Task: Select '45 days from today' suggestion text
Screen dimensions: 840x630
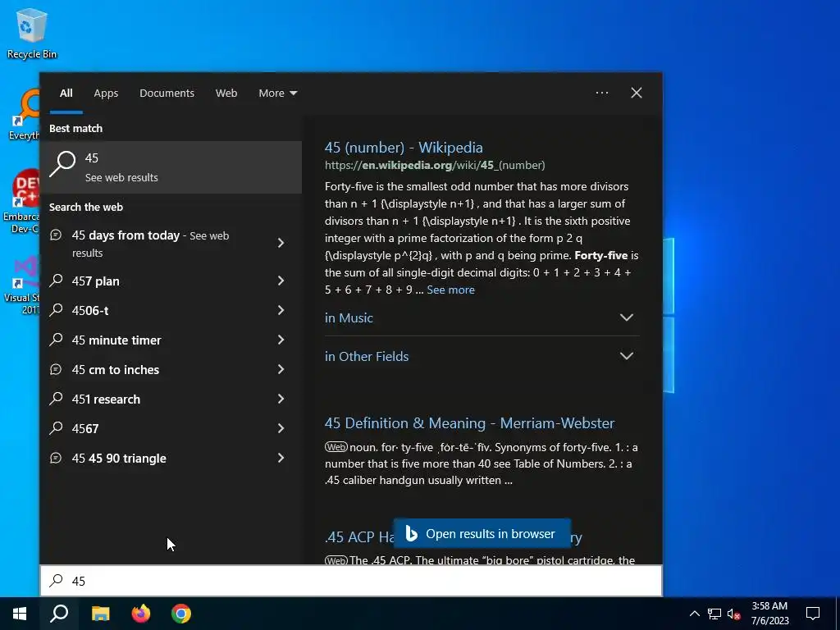Action: [126, 235]
